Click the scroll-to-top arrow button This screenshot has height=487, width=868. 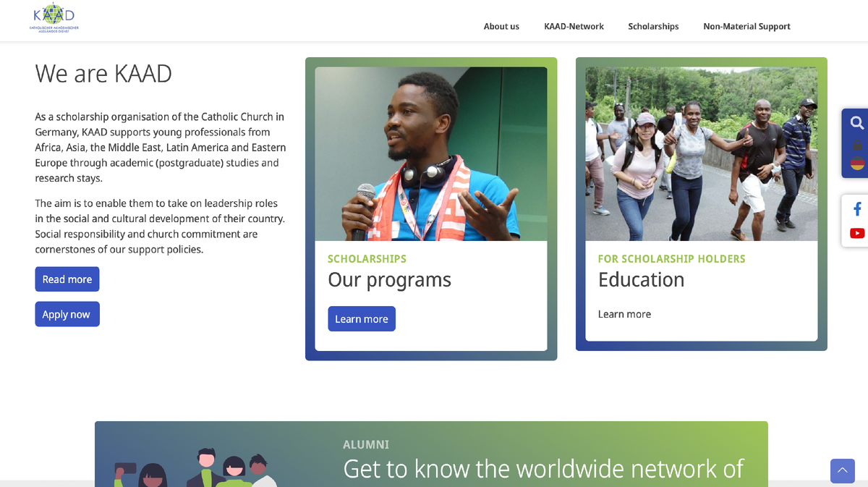(843, 471)
